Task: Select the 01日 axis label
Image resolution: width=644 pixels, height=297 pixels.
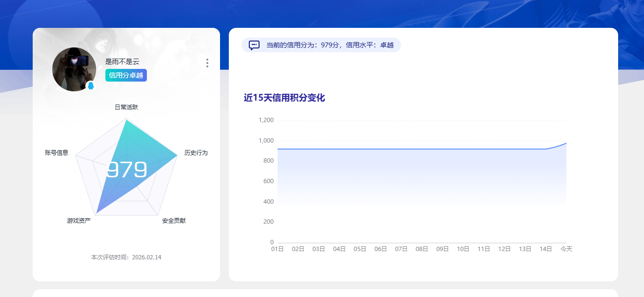Action: 278,248
